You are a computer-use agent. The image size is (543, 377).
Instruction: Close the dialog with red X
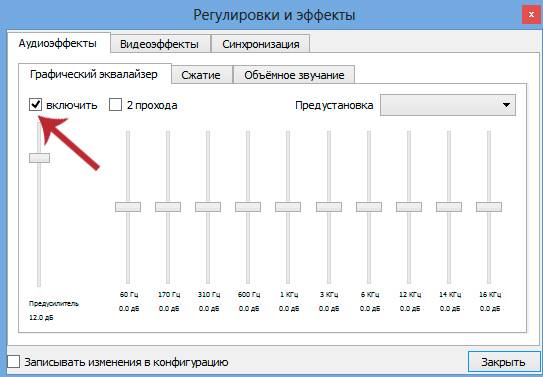coord(531,15)
